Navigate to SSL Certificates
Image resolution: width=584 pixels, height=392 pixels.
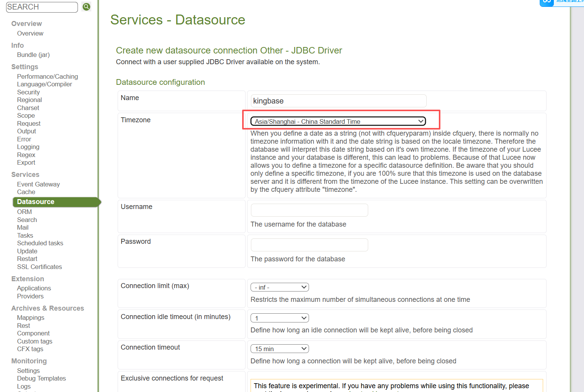point(39,267)
